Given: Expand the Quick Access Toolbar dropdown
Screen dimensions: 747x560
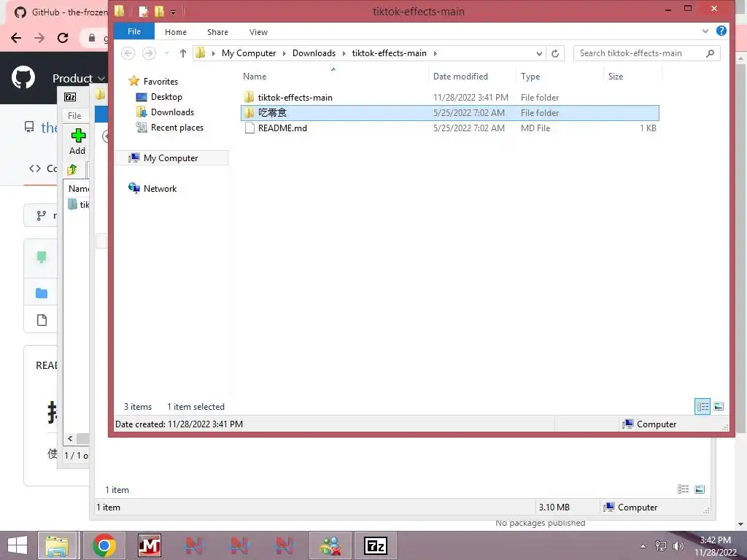Looking at the screenshot, I should [174, 12].
